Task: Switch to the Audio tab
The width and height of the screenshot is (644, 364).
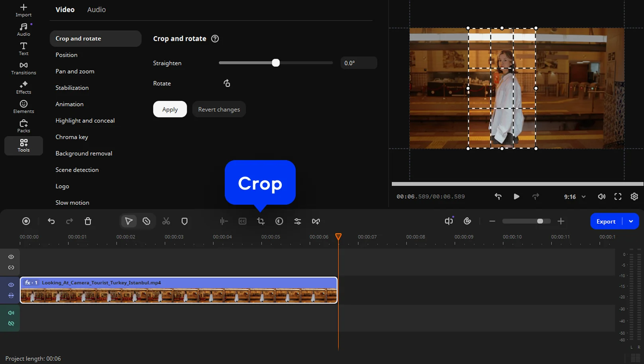Action: click(96, 10)
